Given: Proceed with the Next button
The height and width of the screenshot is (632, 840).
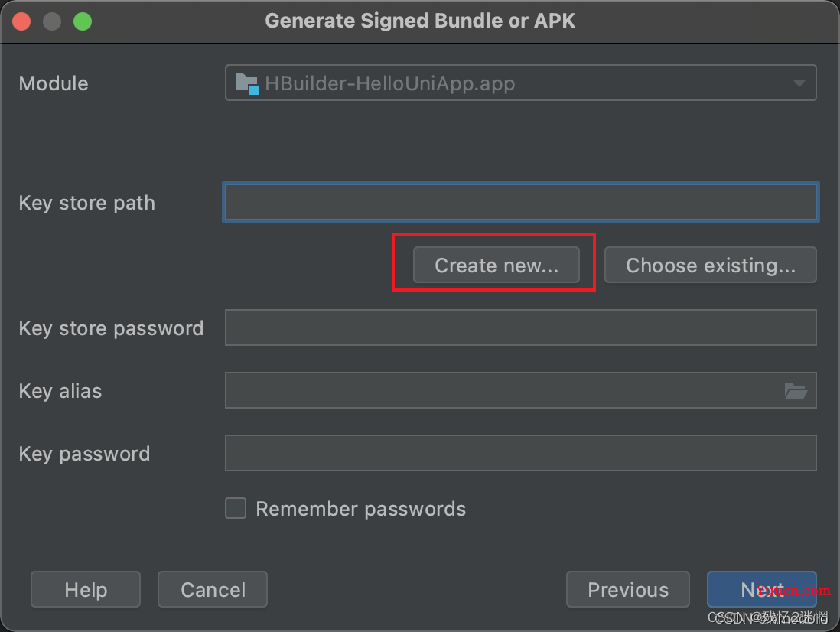Looking at the screenshot, I should click(x=762, y=589).
